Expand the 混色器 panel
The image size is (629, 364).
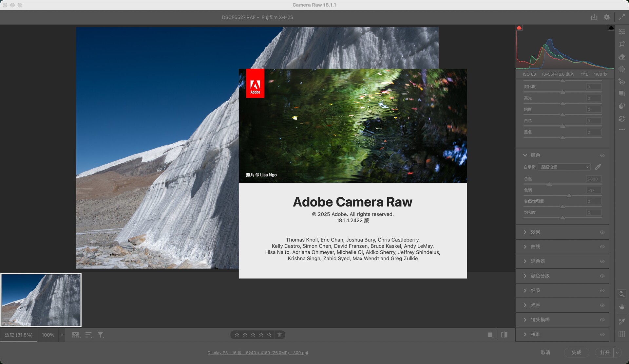525,261
